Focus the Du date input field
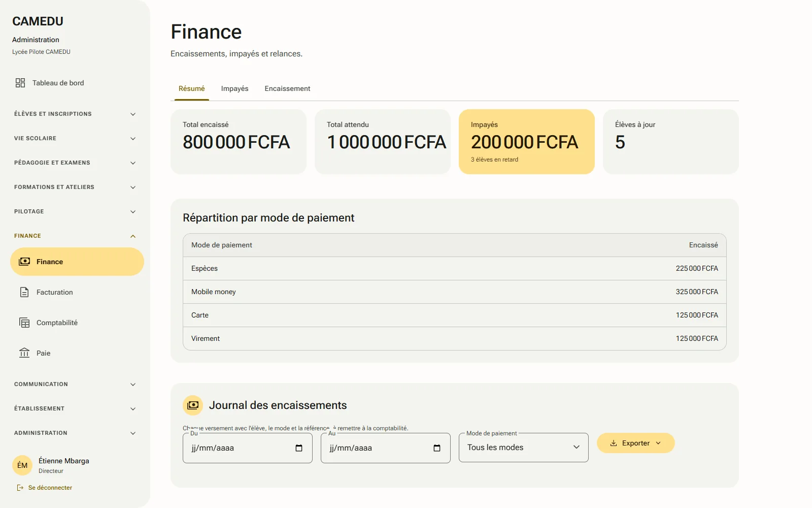Viewport: 812px width, 508px height. (248, 448)
